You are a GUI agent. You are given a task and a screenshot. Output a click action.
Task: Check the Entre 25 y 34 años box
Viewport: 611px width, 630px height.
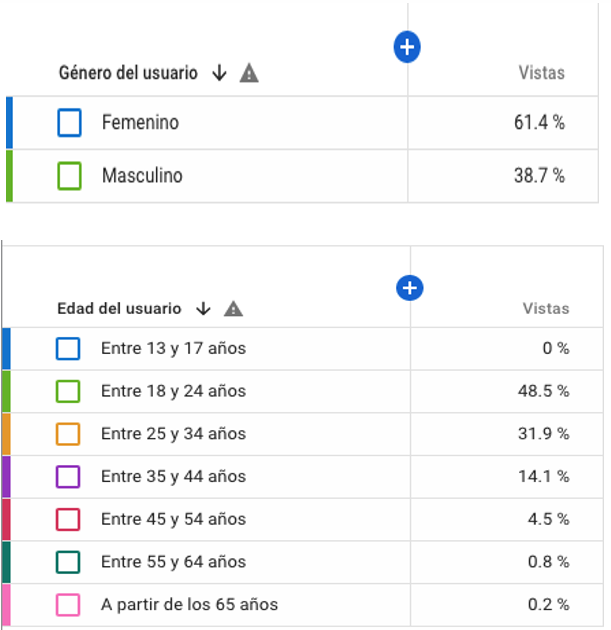tap(68, 434)
